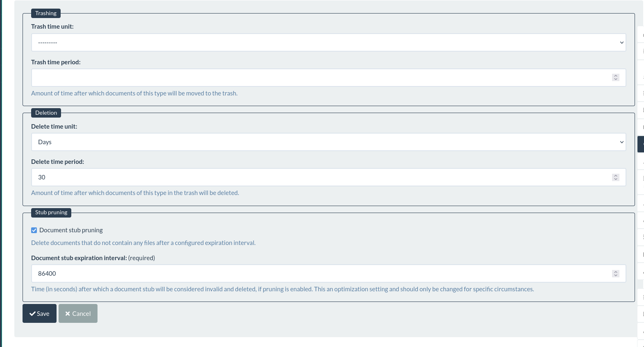Click the Deletion section legend

46,113
